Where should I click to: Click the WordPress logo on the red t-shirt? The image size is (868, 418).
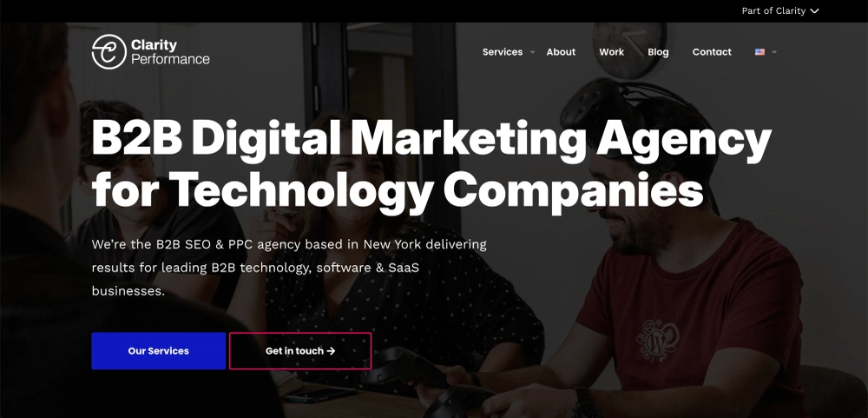point(657,341)
